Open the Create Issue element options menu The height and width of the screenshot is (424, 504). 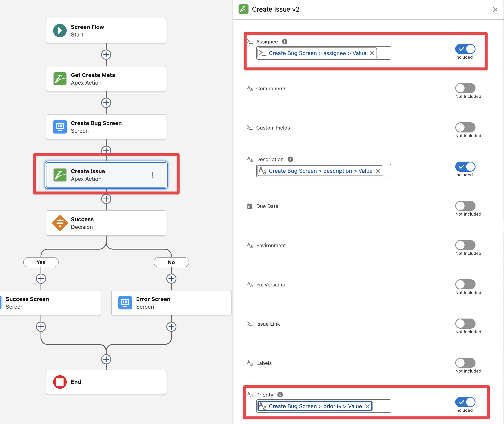coord(152,175)
